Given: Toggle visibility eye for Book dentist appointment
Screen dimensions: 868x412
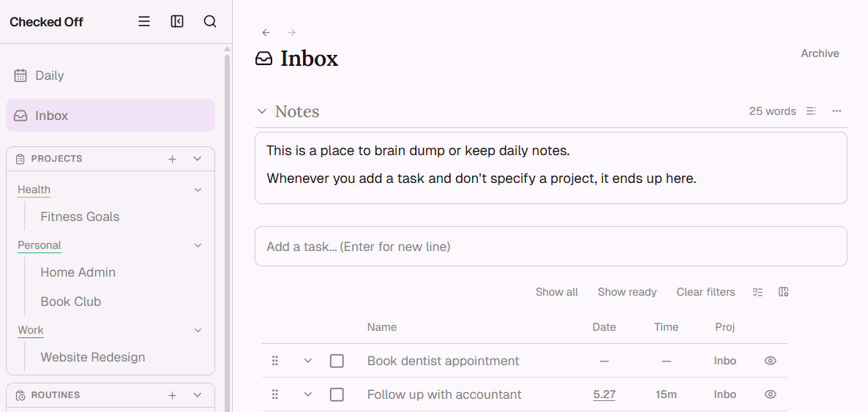Looking at the screenshot, I should click(x=770, y=361).
